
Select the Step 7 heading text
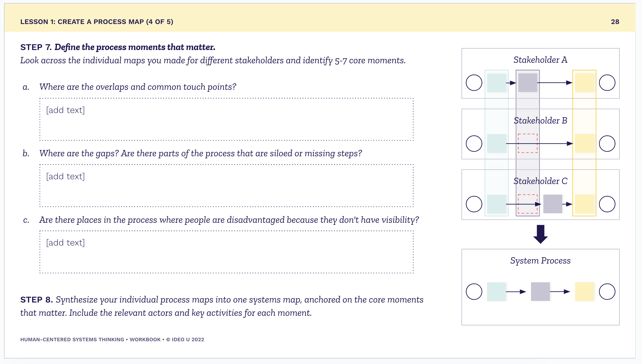(x=118, y=47)
